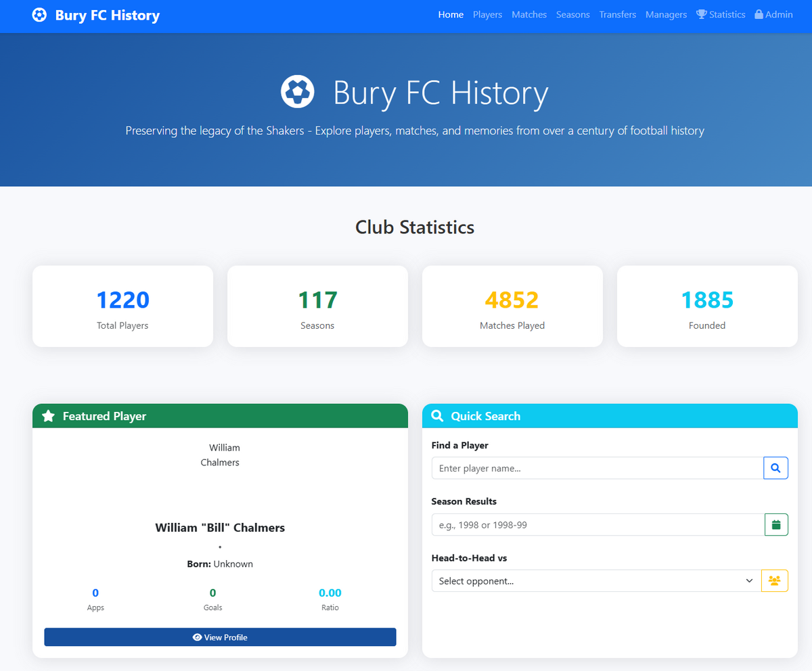Click the Total Players stat card
The image size is (812, 671).
pyautogui.click(x=122, y=306)
